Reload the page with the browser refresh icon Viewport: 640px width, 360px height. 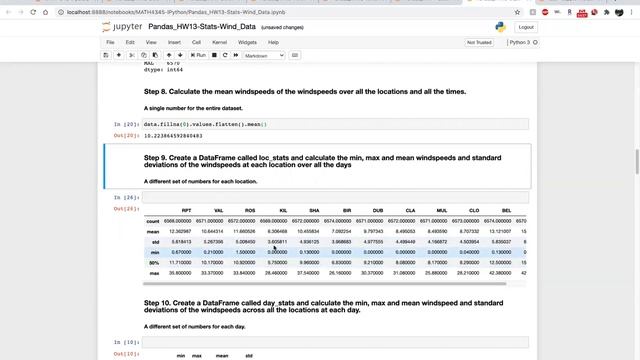coord(33,12)
